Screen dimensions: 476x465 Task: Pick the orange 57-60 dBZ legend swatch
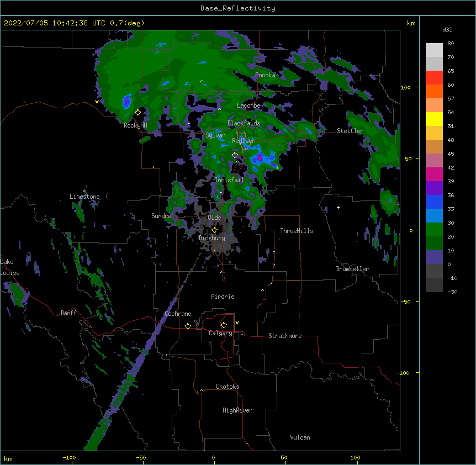pyautogui.click(x=434, y=91)
